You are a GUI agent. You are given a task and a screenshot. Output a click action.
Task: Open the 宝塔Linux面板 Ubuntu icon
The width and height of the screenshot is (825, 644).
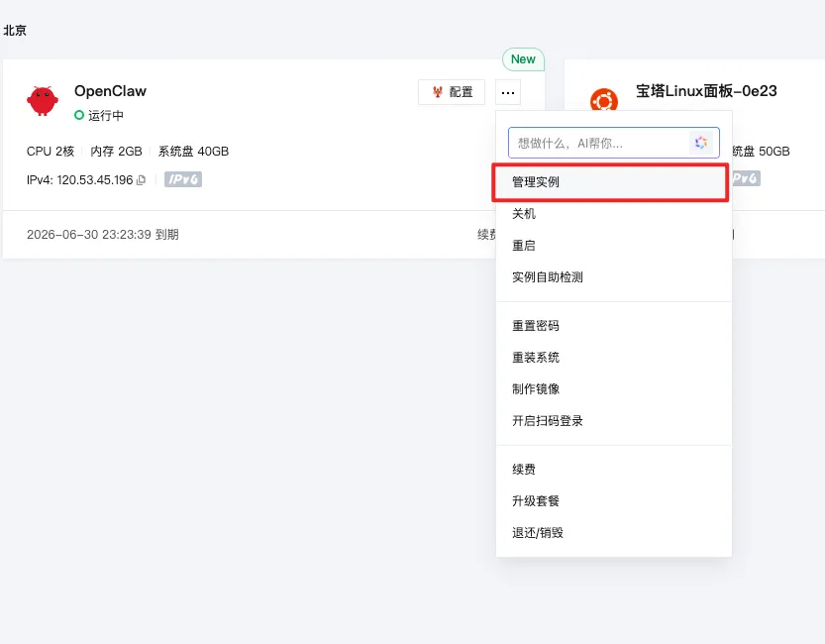point(604,100)
